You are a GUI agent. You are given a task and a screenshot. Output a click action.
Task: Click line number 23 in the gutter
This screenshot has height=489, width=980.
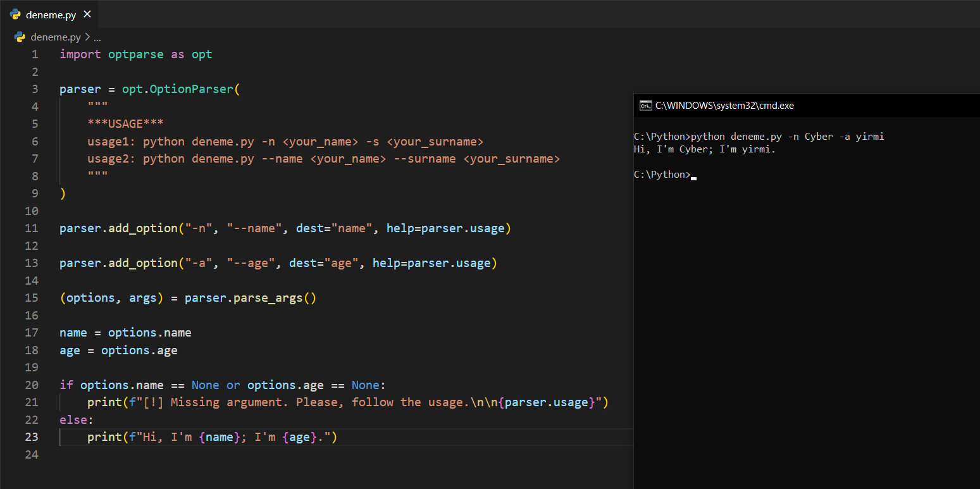(x=32, y=437)
